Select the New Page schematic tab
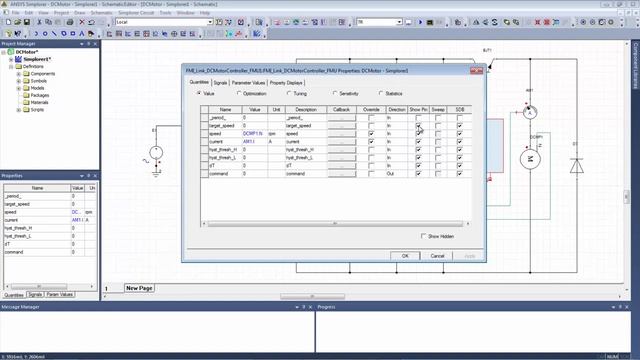640x360 pixels. (139, 288)
